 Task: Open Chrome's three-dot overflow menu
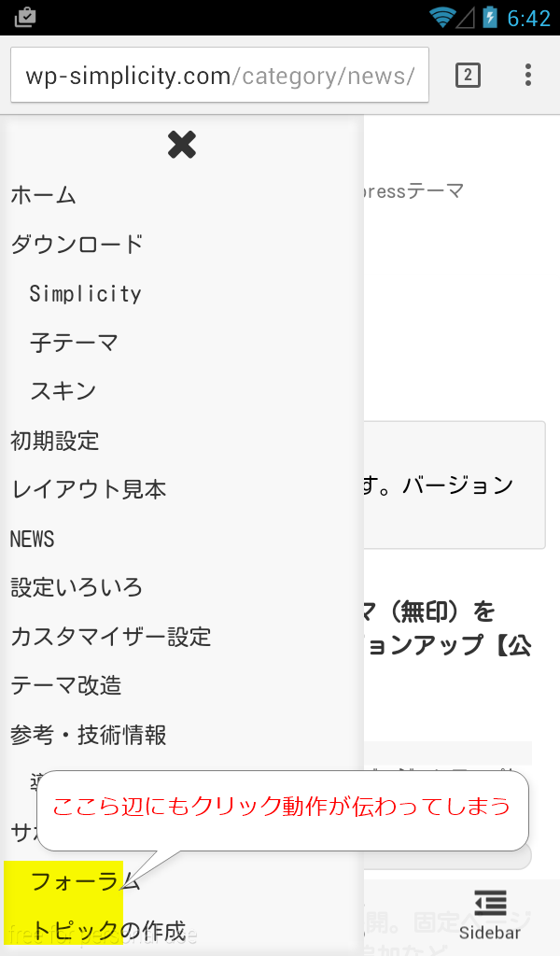(528, 75)
